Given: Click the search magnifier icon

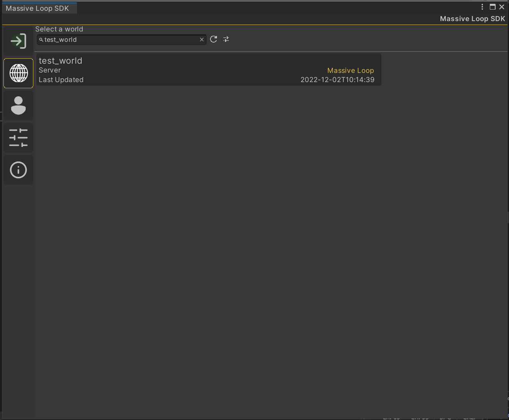Looking at the screenshot, I should [x=41, y=40].
